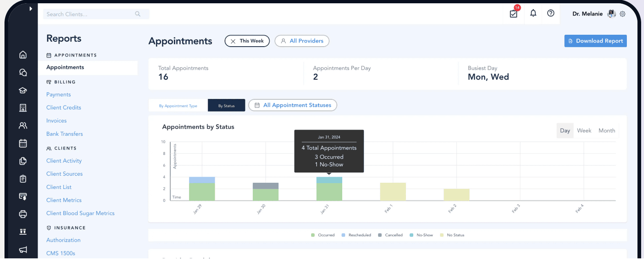
Task: Open the billing card icon in sidebar
Action: coord(23,197)
